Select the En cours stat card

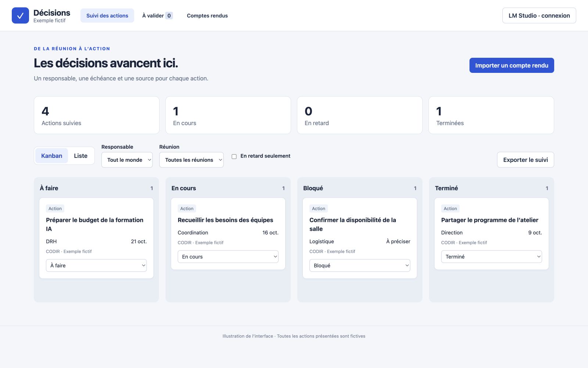click(x=228, y=115)
